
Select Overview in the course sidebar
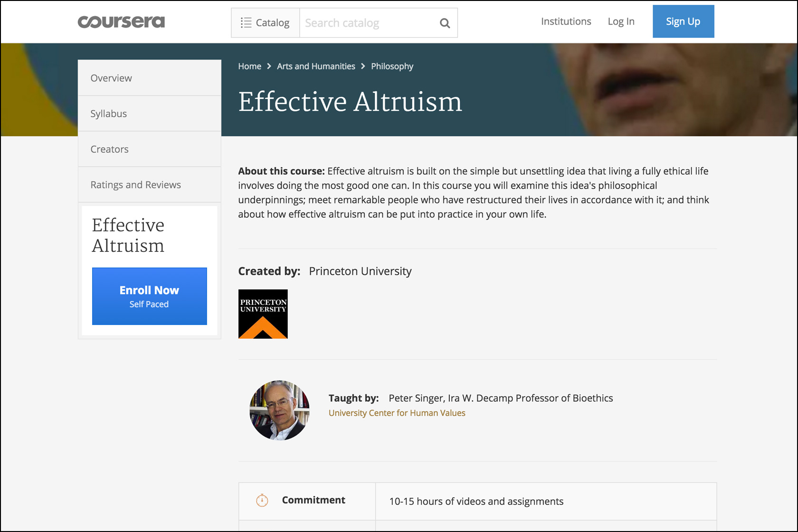point(150,78)
